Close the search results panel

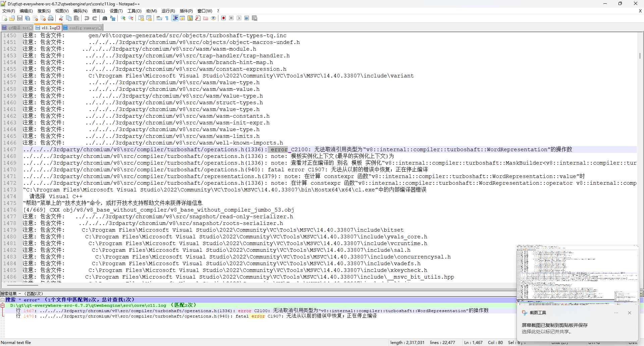(x=641, y=294)
